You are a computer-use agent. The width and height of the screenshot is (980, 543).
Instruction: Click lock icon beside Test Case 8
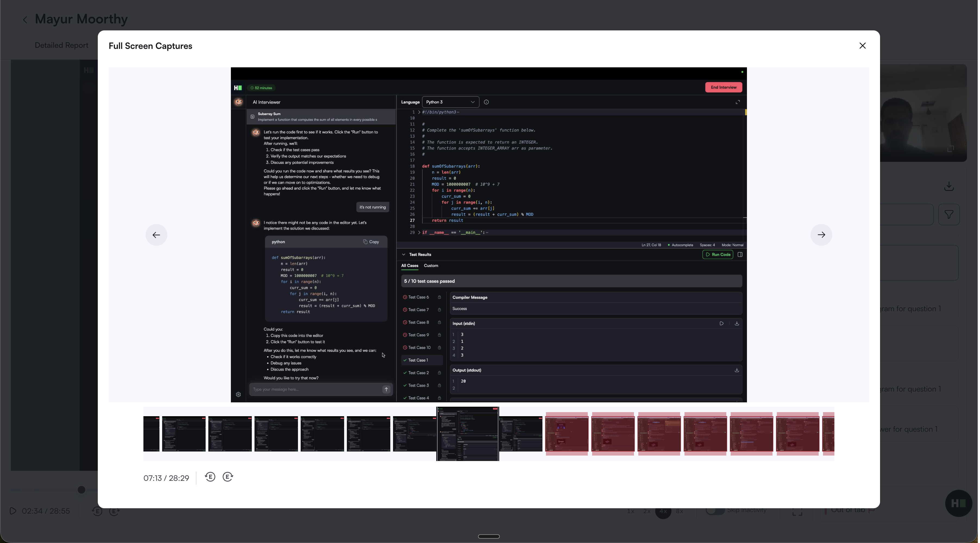(440, 323)
